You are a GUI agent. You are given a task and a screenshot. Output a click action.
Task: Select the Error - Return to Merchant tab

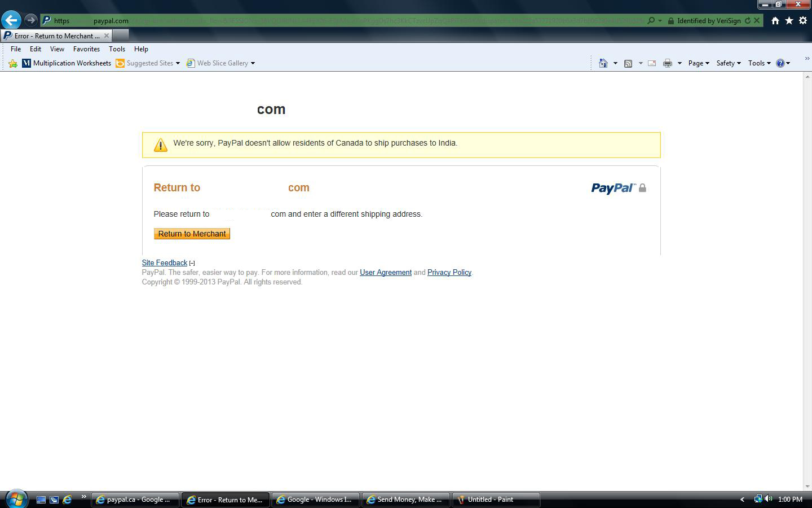(56, 36)
